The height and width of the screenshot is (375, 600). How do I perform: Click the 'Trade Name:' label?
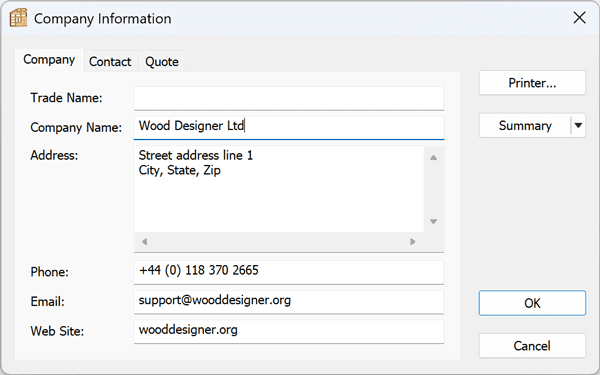67,98
